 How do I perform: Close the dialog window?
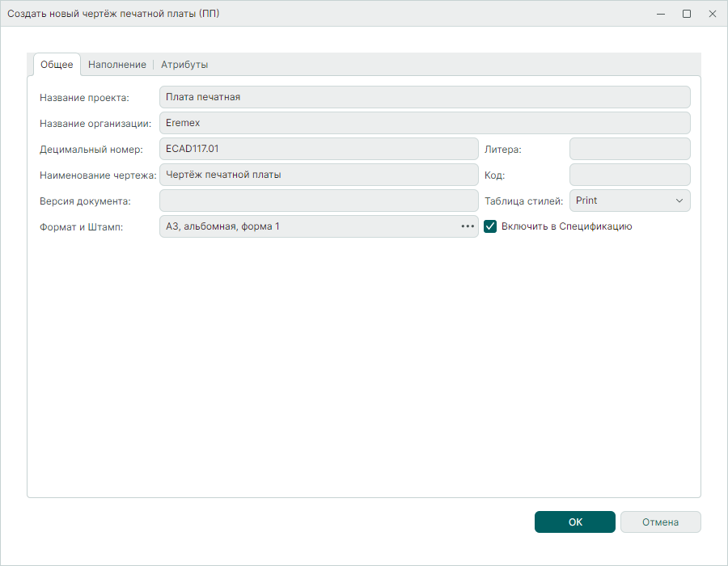713,14
